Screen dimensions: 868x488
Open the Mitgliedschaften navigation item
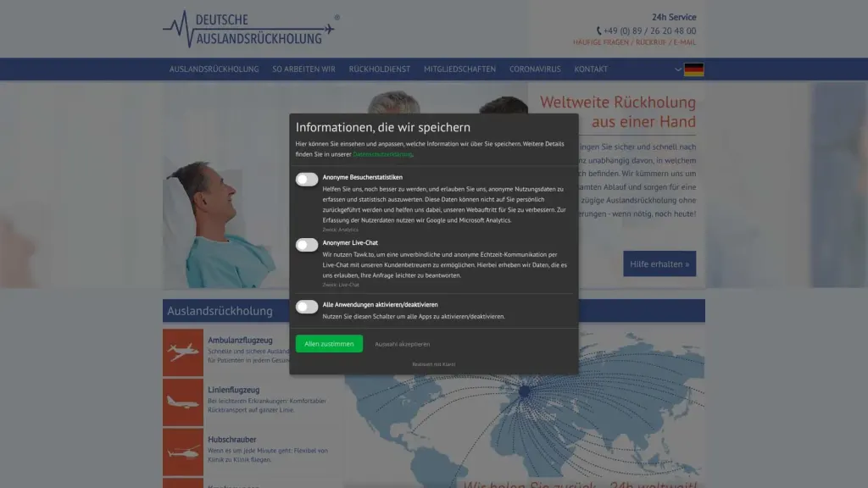coord(459,69)
